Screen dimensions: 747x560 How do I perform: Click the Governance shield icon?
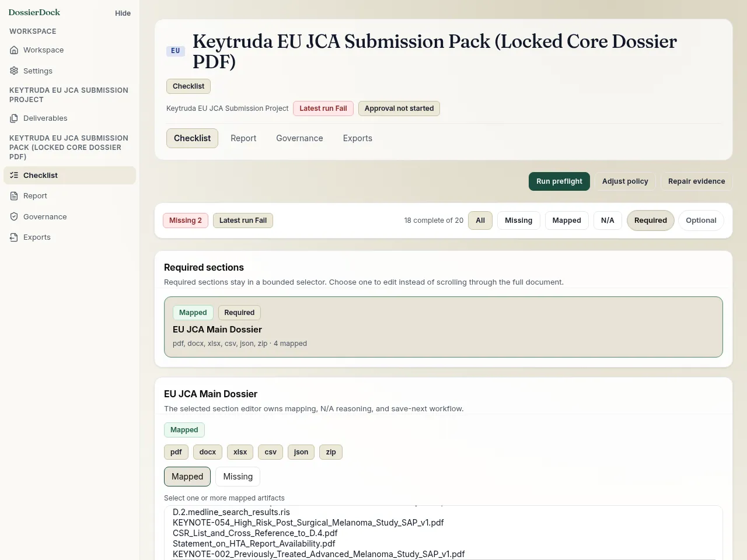[14, 216]
